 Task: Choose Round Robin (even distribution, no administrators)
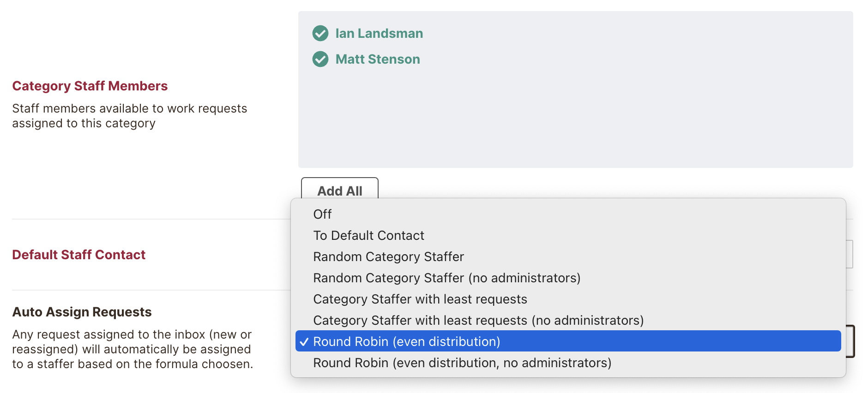[462, 363]
